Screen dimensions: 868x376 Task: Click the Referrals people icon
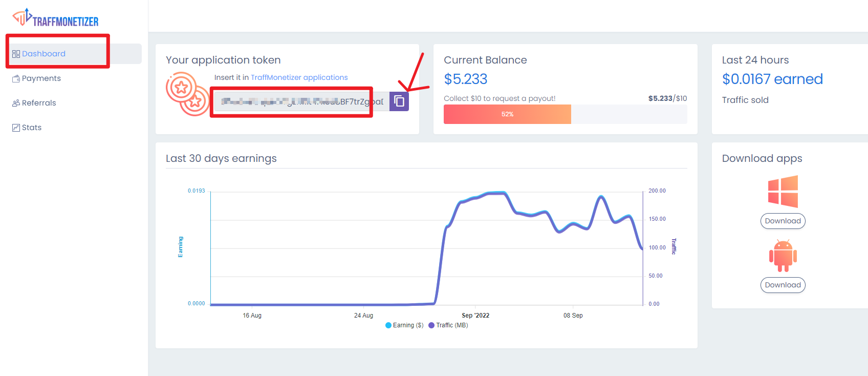pyautogui.click(x=16, y=103)
